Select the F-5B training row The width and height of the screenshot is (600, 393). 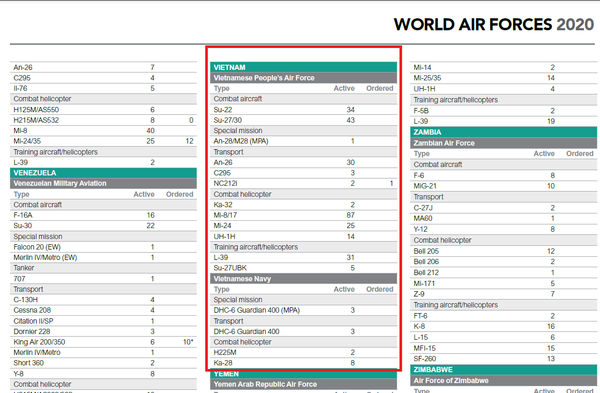[x=503, y=111]
